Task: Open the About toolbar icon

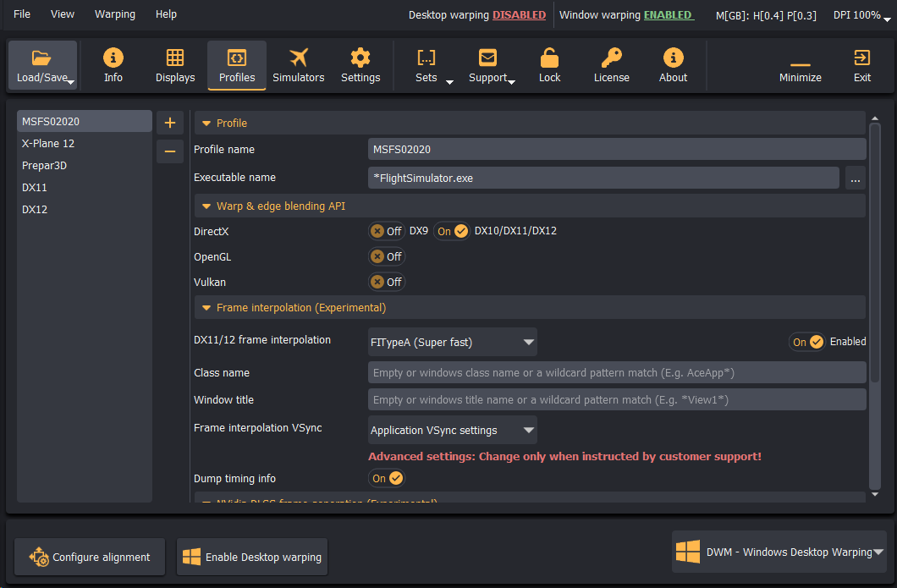Action: pos(674,65)
